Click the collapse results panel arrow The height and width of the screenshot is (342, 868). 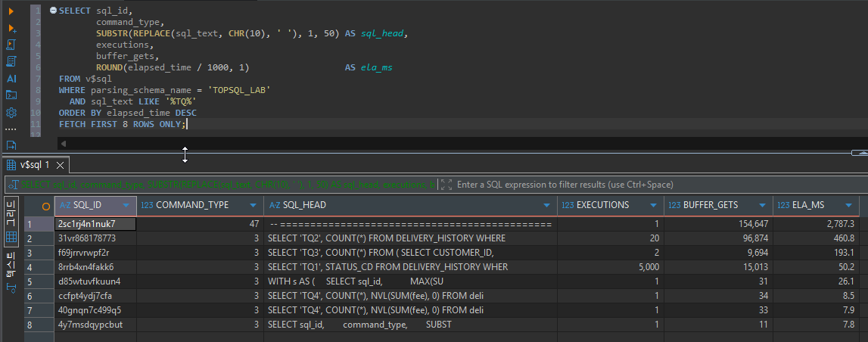859,153
